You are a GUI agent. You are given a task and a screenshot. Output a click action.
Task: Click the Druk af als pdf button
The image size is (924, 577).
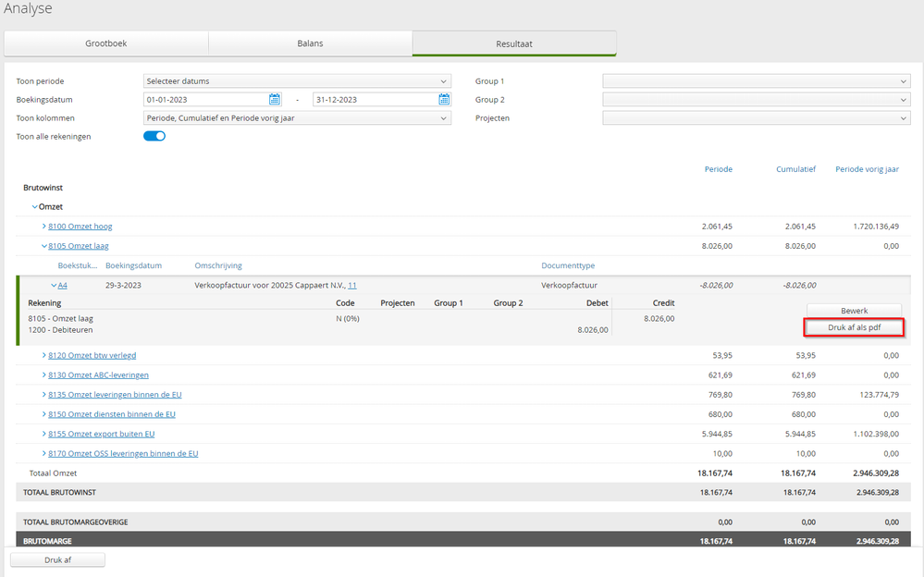[854, 327]
